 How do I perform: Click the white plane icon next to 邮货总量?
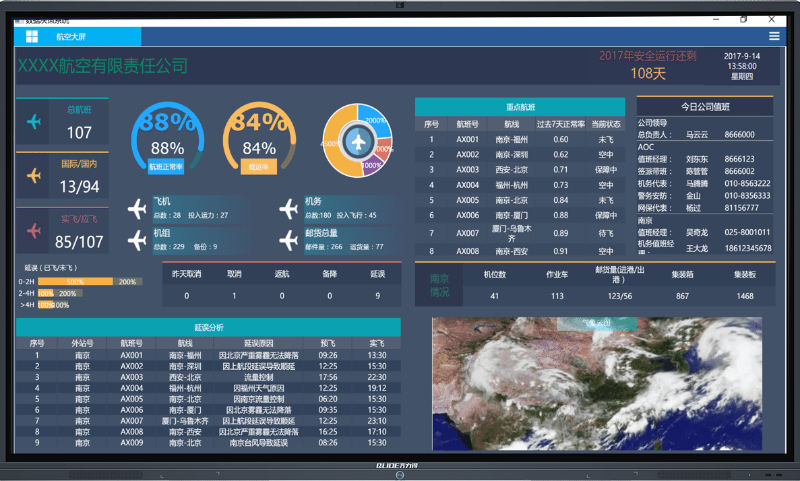289,239
